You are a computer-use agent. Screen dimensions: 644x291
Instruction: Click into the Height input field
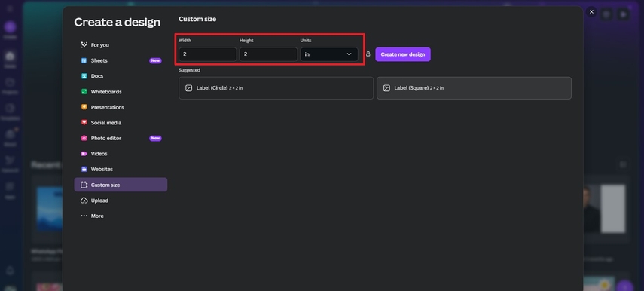coord(268,54)
